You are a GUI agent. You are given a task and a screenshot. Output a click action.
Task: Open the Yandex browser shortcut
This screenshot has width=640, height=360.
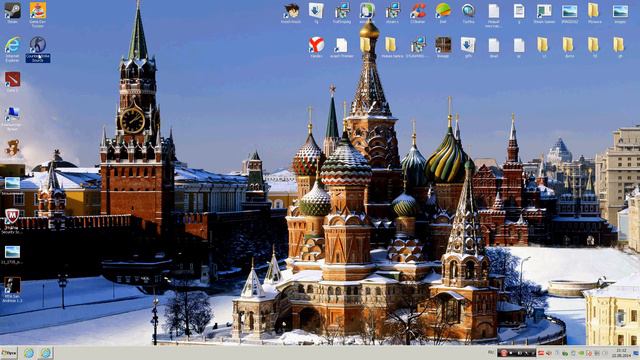coord(316,47)
